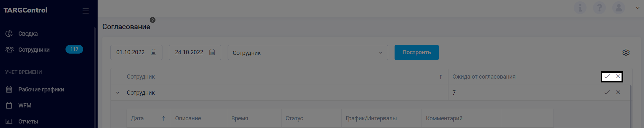644x128 pixels.
Task: Open table settings gear icon
Action: click(626, 52)
